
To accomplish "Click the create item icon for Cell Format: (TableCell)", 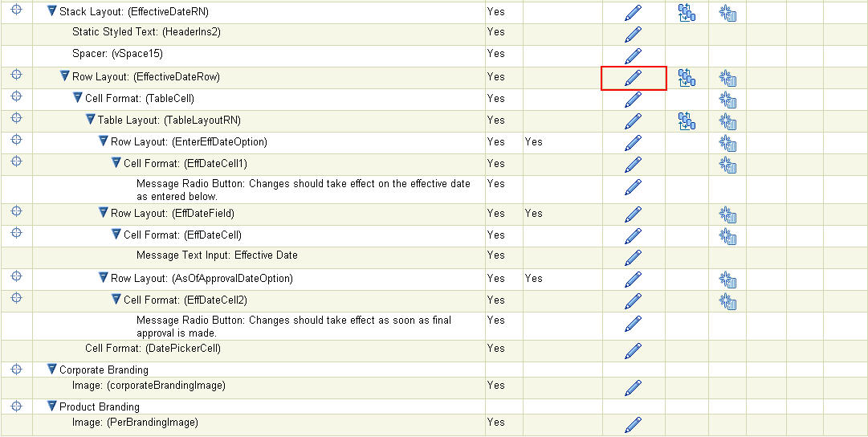I will point(727,100).
